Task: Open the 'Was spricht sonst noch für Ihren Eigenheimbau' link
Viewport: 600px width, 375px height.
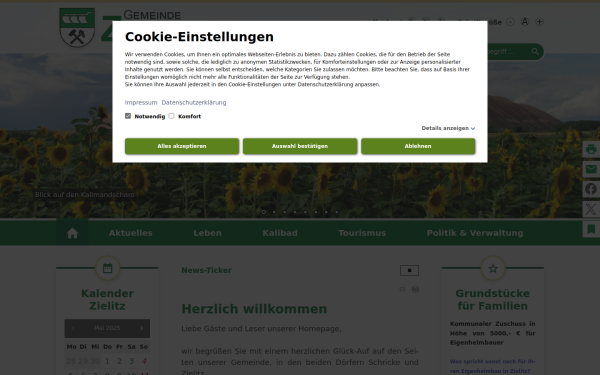Action: [x=492, y=366]
